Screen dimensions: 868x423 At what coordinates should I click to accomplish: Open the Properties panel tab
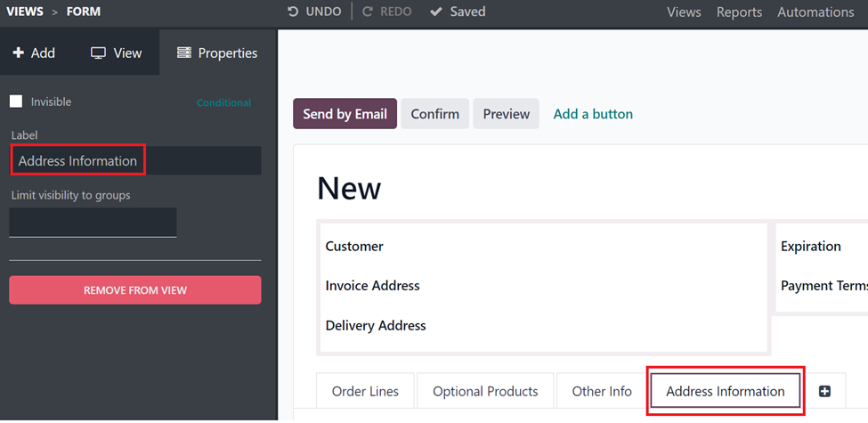tap(217, 53)
